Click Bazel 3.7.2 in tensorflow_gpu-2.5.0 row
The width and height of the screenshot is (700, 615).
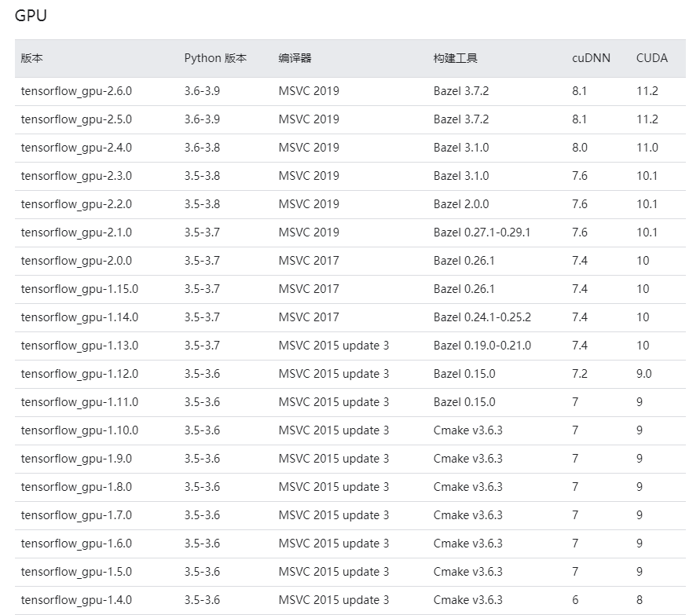click(461, 119)
